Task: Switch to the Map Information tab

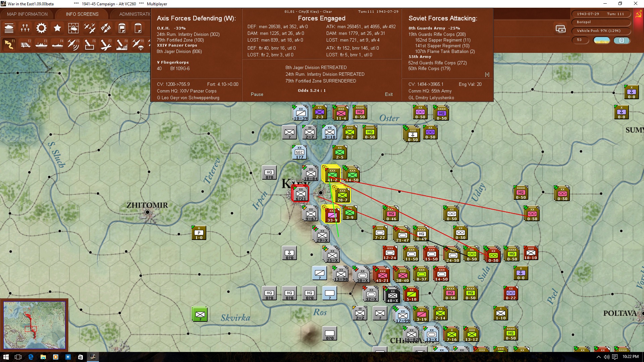Action: 27,14
